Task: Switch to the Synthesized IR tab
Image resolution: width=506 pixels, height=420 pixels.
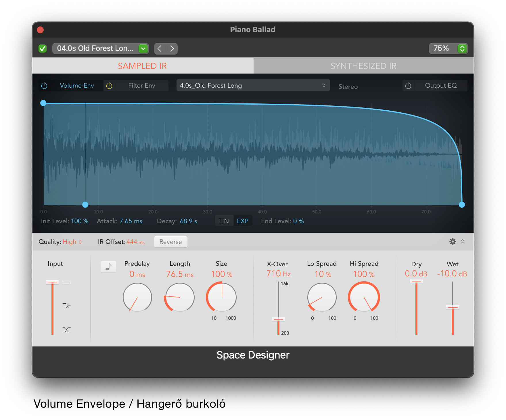Action: (x=363, y=66)
